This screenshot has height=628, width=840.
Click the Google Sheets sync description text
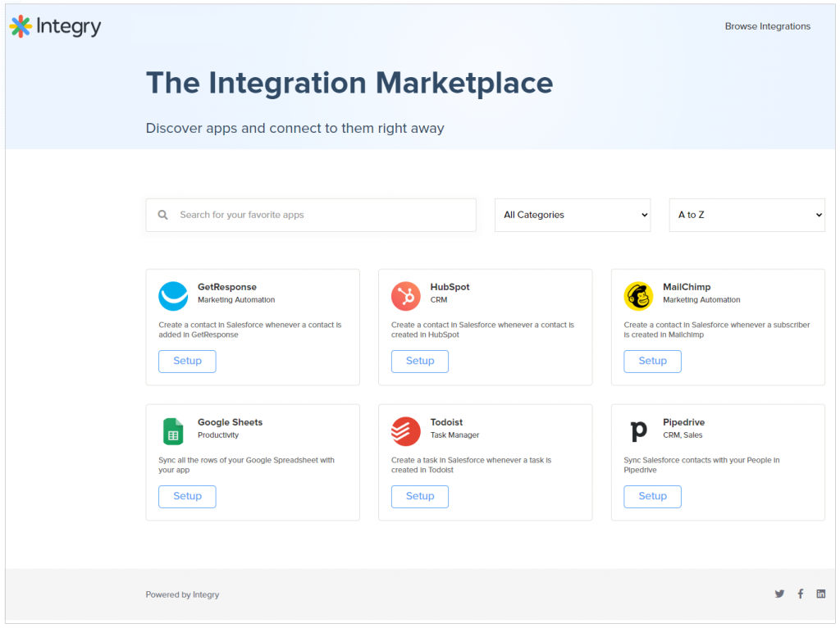coord(246,465)
